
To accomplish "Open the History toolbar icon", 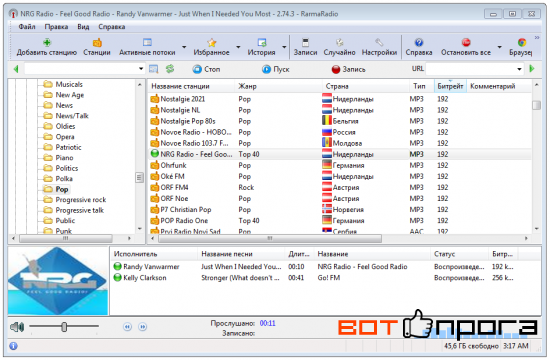I will coord(262,43).
